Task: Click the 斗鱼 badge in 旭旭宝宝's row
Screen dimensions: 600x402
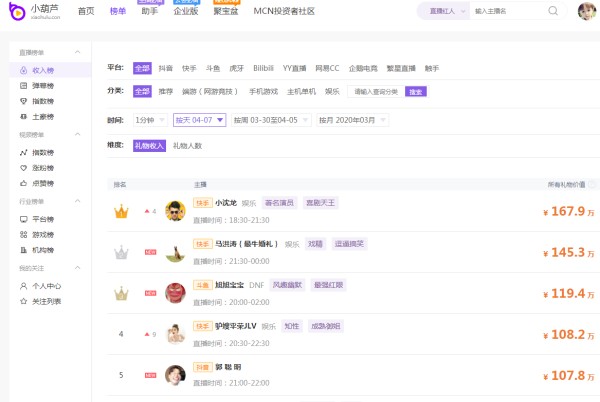Action: click(x=202, y=285)
